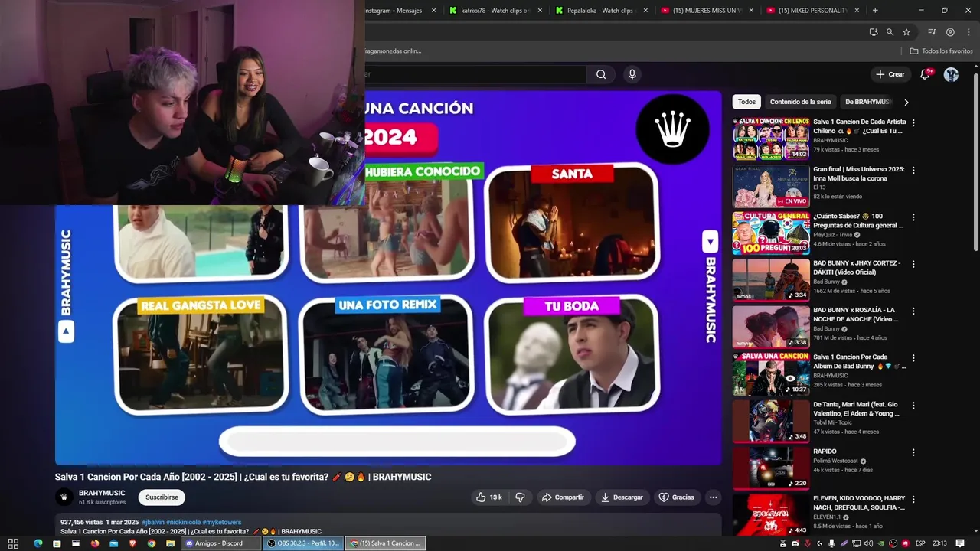The width and height of the screenshot is (980, 551).
Task: Open BRAHYMUSIC channel name link
Action: (x=102, y=494)
